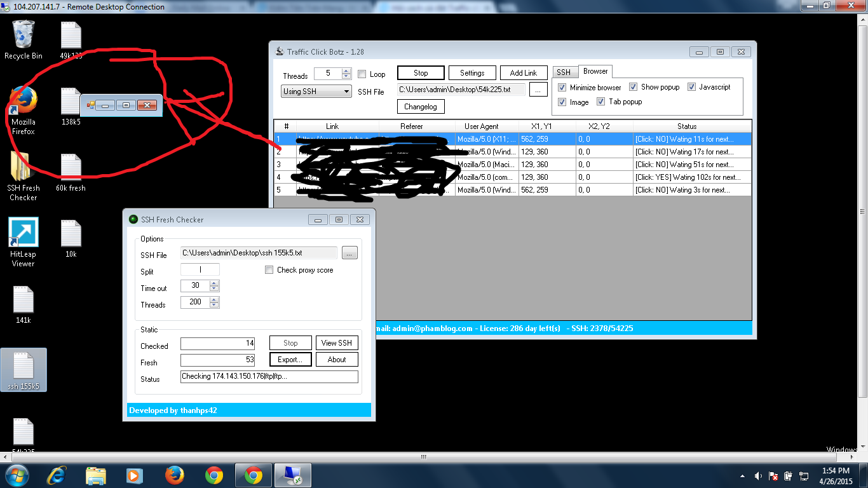Image resolution: width=868 pixels, height=488 pixels.
Task: Show hidden system tray icons
Action: [x=742, y=476]
